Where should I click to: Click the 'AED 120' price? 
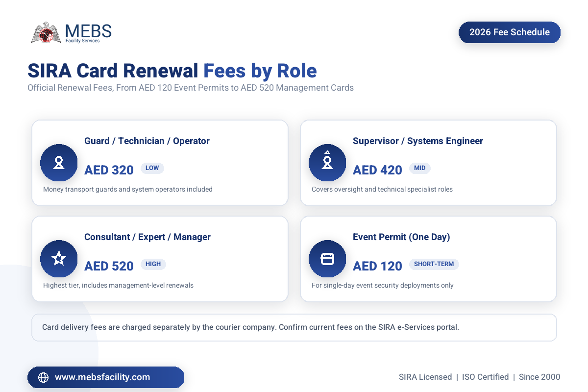(x=377, y=266)
